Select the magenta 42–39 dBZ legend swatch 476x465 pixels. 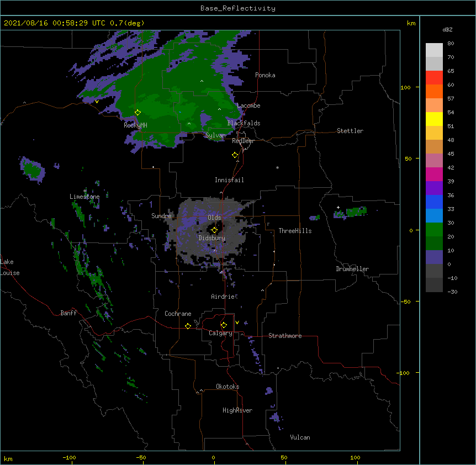(434, 174)
